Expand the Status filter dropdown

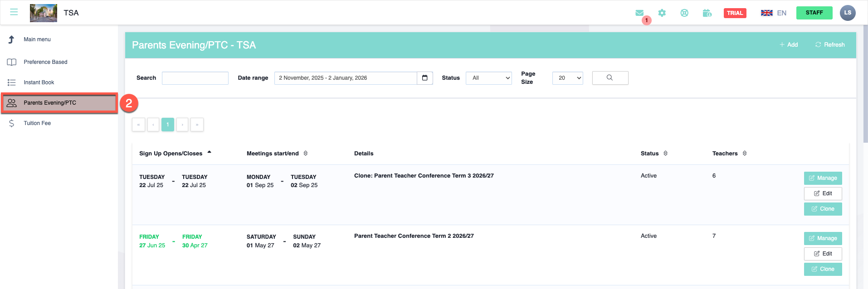tap(488, 78)
